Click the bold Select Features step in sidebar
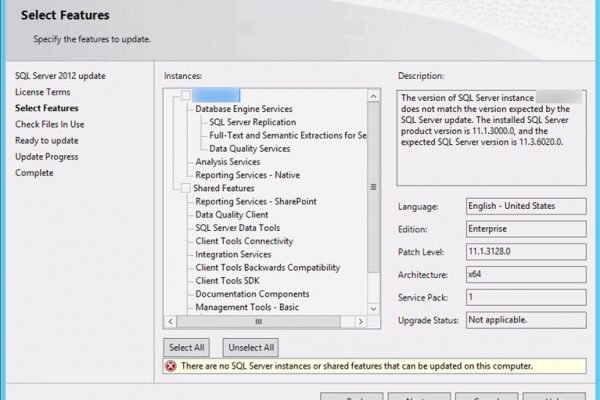 click(x=47, y=108)
